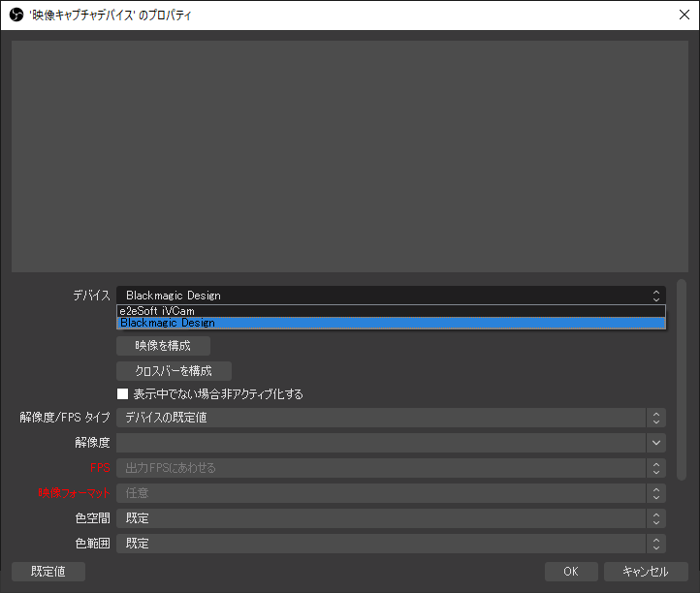Screen dimensions: 700x593
Task: Open the FPS dropdown
Action: click(x=391, y=468)
